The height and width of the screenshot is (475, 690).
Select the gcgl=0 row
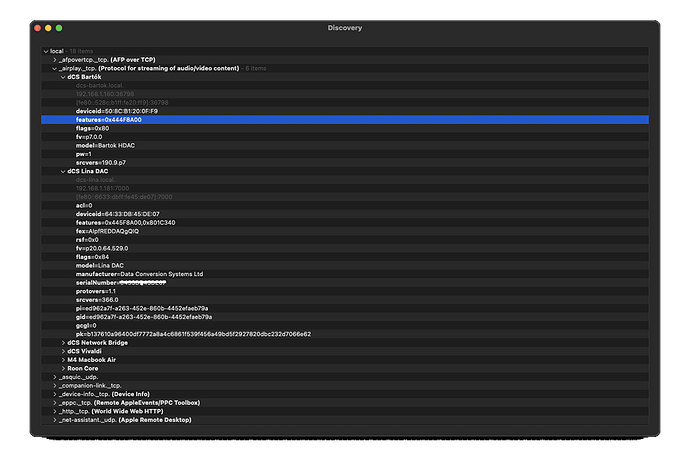coord(345,326)
